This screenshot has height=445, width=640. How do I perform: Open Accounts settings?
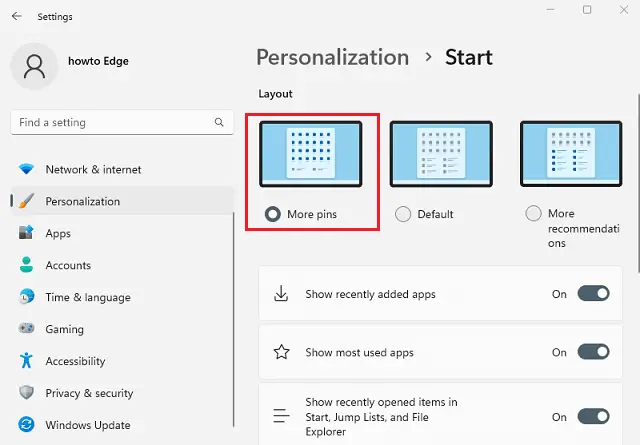(122, 265)
